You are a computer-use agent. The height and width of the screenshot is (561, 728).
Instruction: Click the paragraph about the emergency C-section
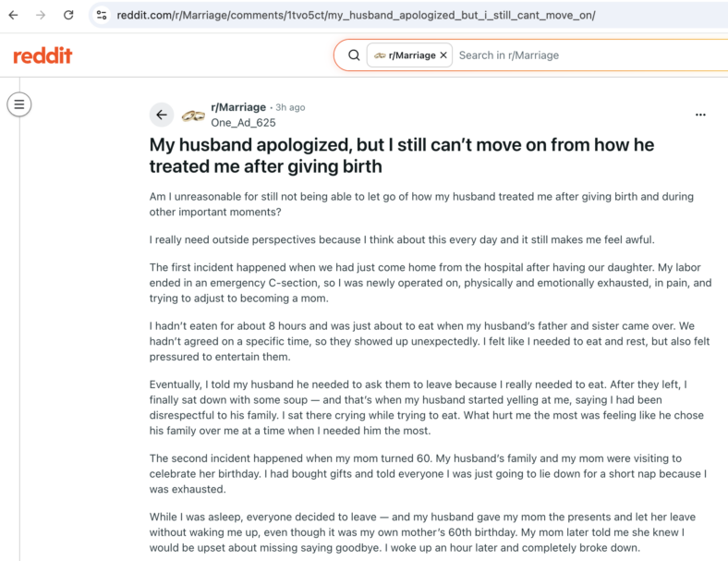coord(431,283)
